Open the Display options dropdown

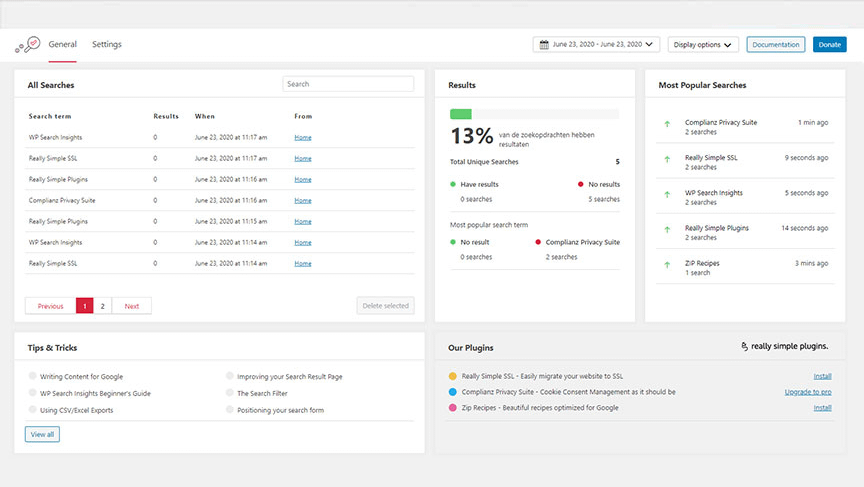click(703, 45)
